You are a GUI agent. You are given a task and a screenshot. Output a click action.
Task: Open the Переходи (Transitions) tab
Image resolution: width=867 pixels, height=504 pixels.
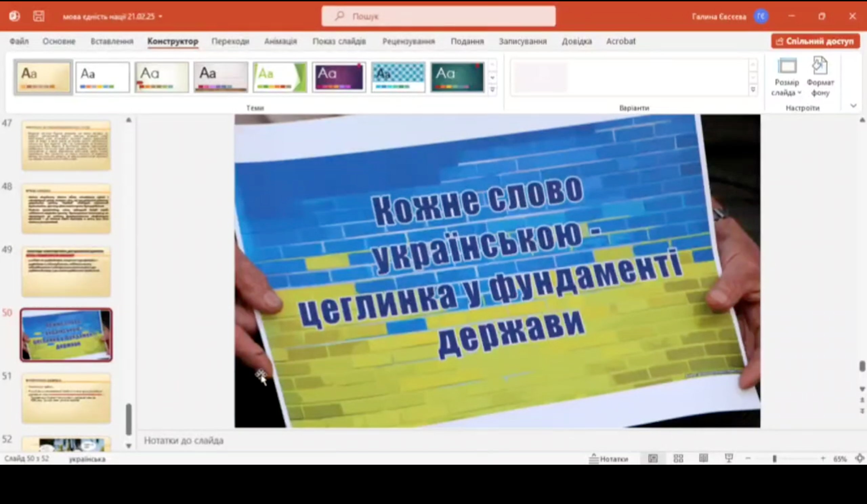(x=230, y=41)
